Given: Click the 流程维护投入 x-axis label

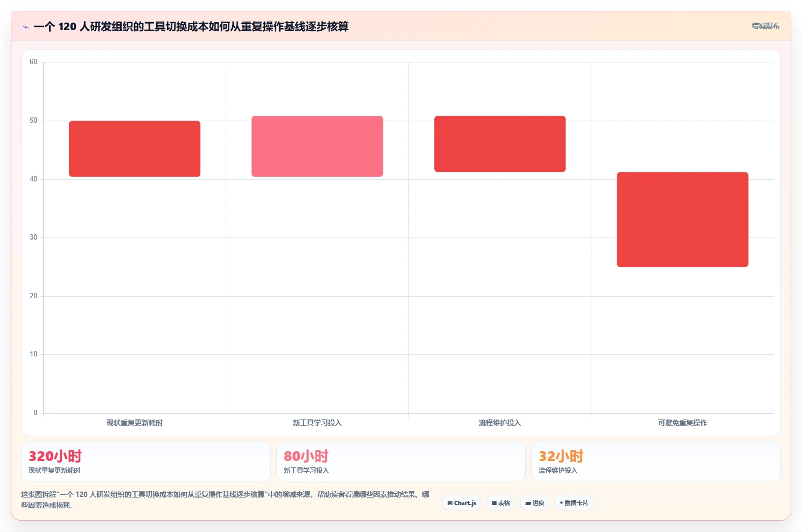Looking at the screenshot, I should tap(500, 423).
